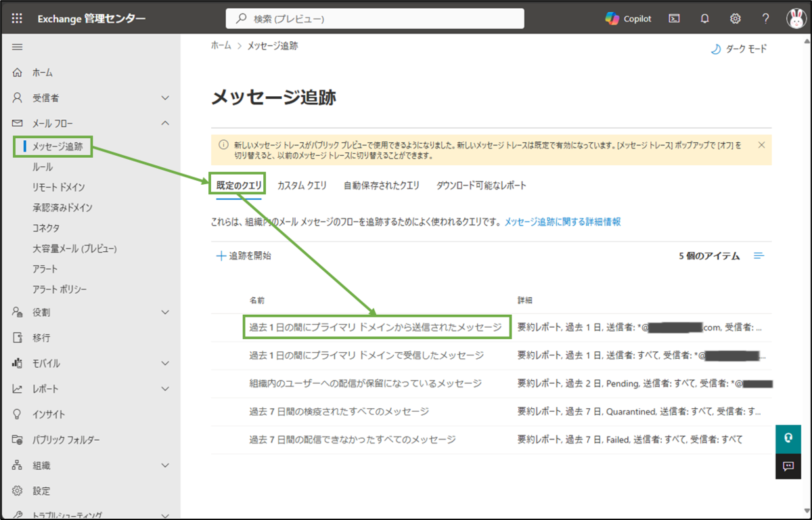Open リモート ドメイン in the sidebar
812x520 pixels.
58,187
